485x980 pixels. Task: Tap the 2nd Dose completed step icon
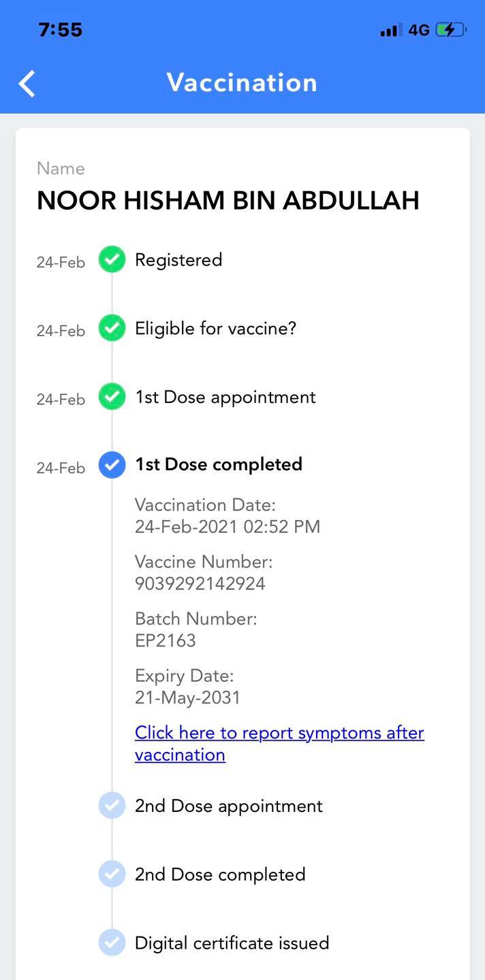pos(112,875)
